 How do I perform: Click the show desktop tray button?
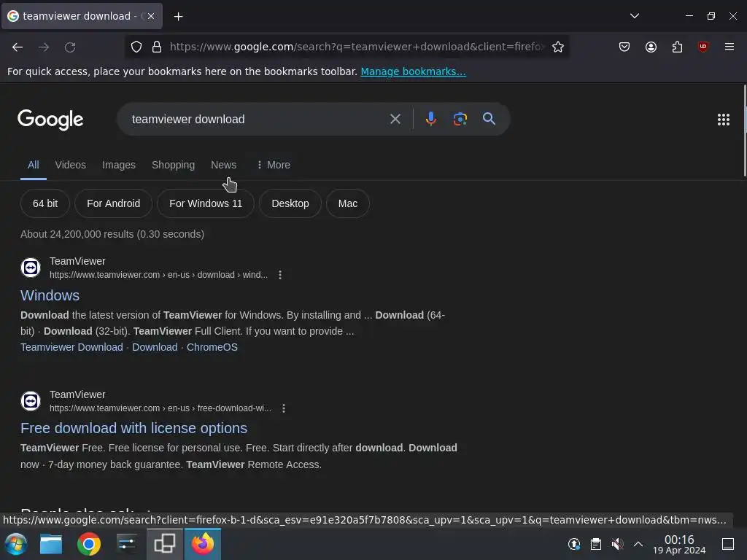pyautogui.click(x=728, y=544)
